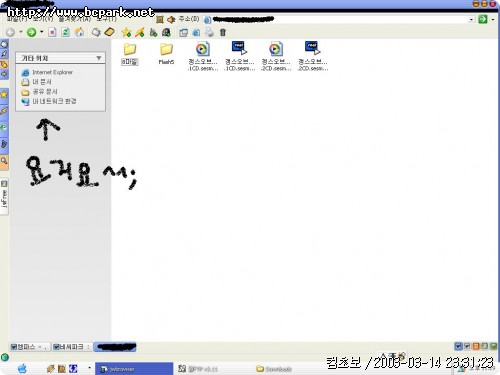Collapse the 기타 위치 panel header

pos(60,58)
